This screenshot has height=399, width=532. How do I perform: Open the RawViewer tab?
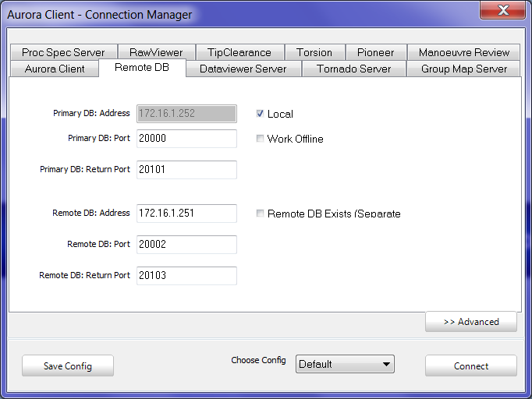coord(157,52)
